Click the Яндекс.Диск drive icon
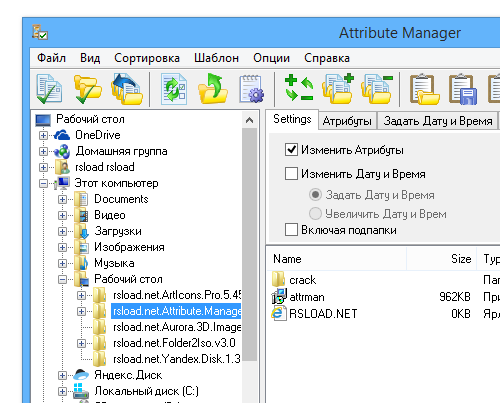This screenshot has height=403, width=500. tap(81, 375)
